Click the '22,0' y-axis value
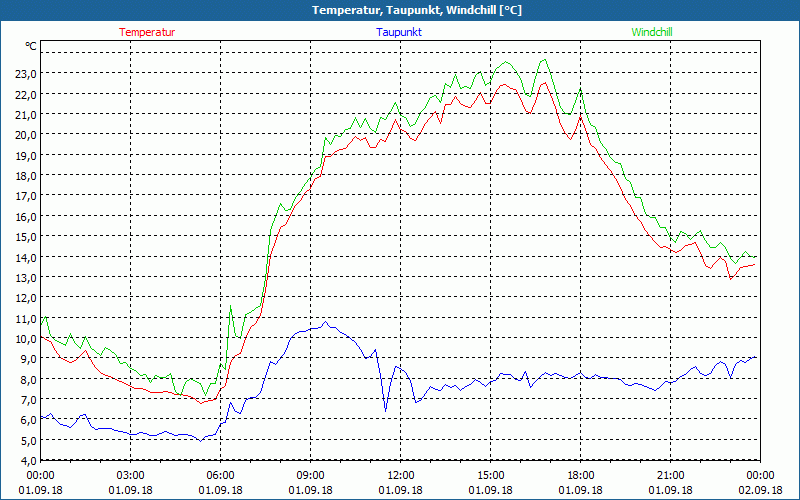 [x=27, y=94]
